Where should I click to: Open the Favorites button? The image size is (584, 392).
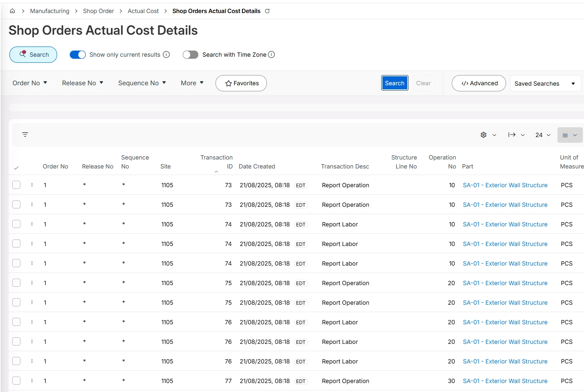pyautogui.click(x=241, y=83)
